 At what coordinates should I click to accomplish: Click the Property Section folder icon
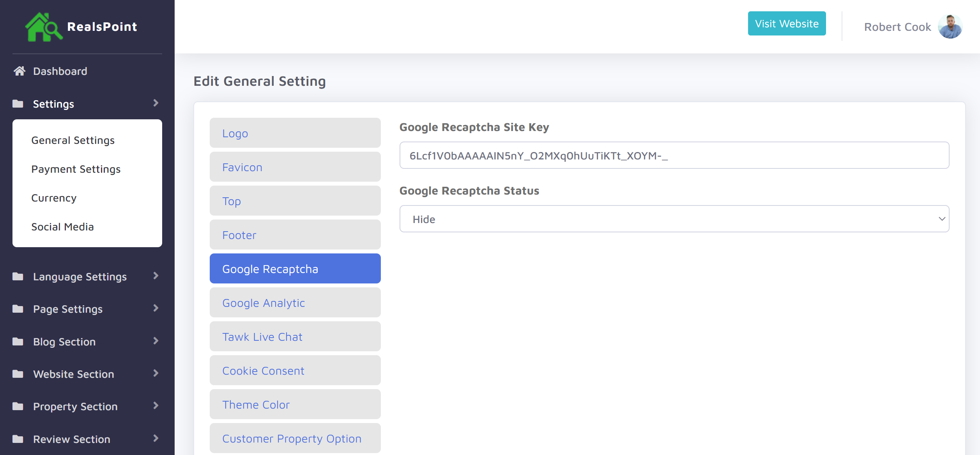(x=18, y=406)
